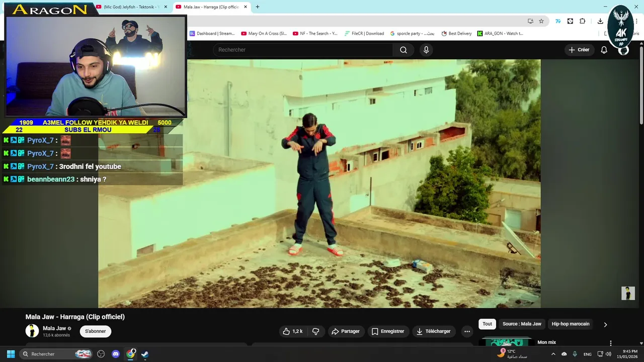Screen dimensions: 644x362
Task: Open Mary On A Cross bookmark
Action: pyautogui.click(x=264, y=34)
